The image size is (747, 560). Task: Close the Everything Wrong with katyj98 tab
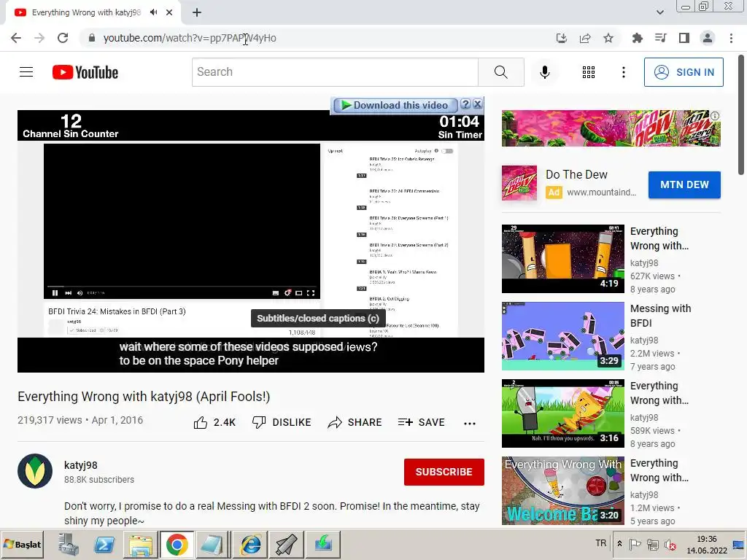click(169, 12)
